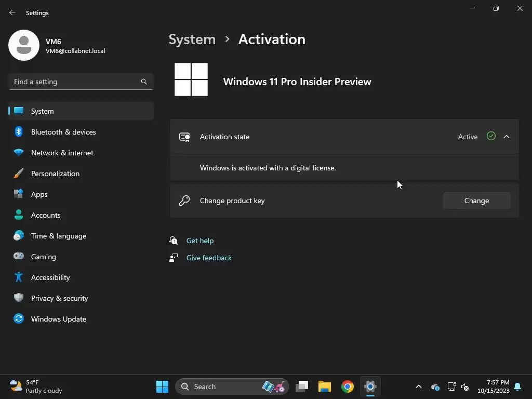The image size is (532, 399).
Task: Click the Give feedback person icon
Action: [x=174, y=258]
